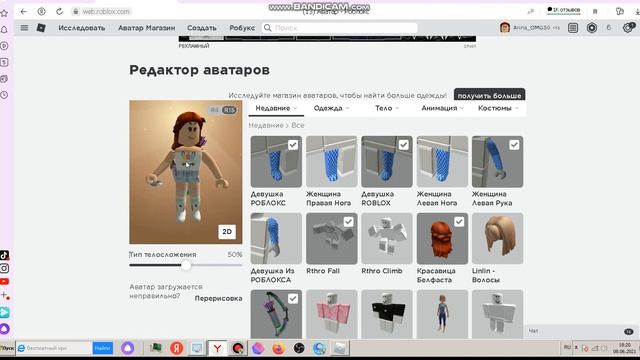This screenshot has height=360, width=640.
Task: Select the Rthro Climb animation
Action: point(387,238)
